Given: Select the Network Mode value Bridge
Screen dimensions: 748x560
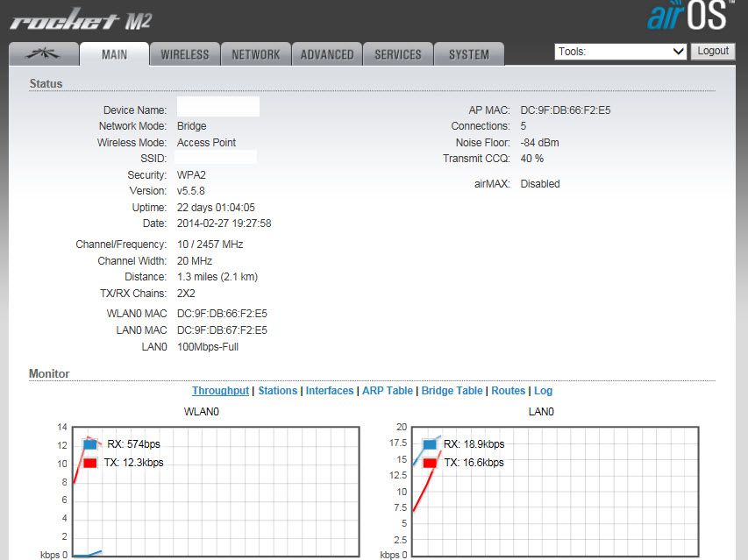Looking at the screenshot, I should (x=192, y=126).
